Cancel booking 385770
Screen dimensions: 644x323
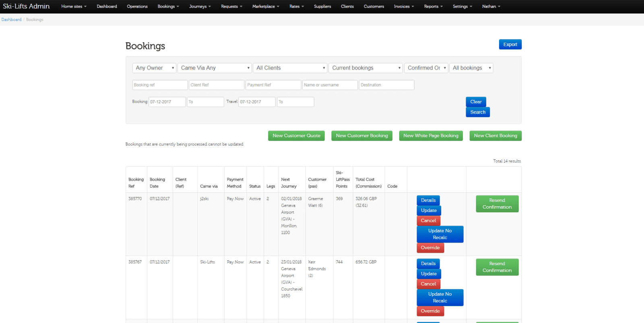pyautogui.click(x=428, y=221)
